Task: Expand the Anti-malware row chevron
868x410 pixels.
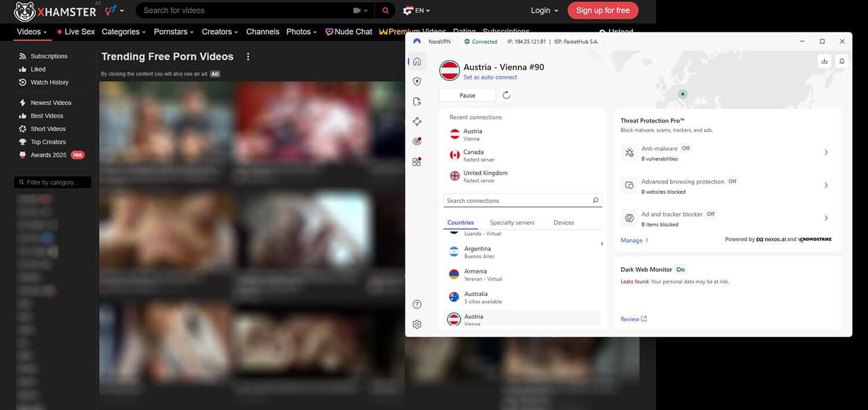Action: [x=826, y=153]
